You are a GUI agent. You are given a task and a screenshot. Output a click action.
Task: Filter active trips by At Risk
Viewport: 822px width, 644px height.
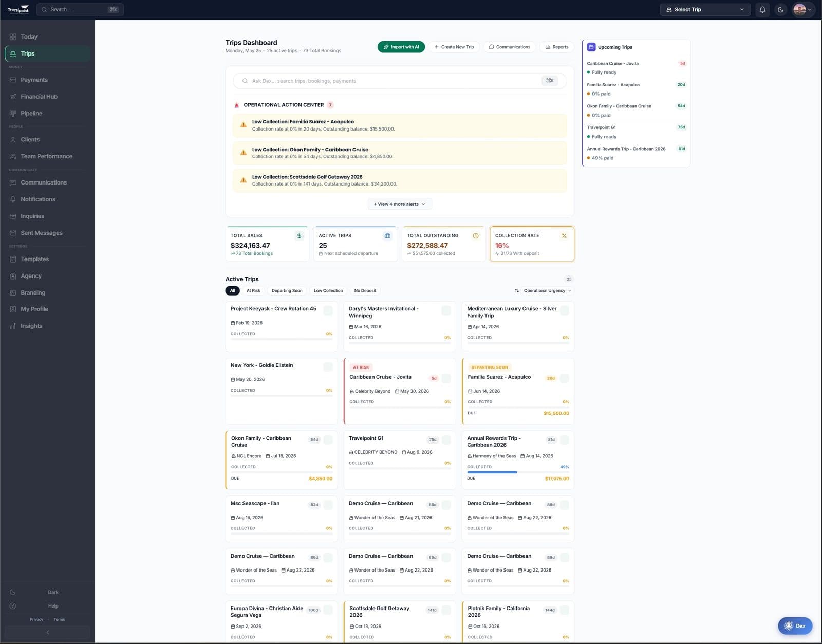click(253, 291)
